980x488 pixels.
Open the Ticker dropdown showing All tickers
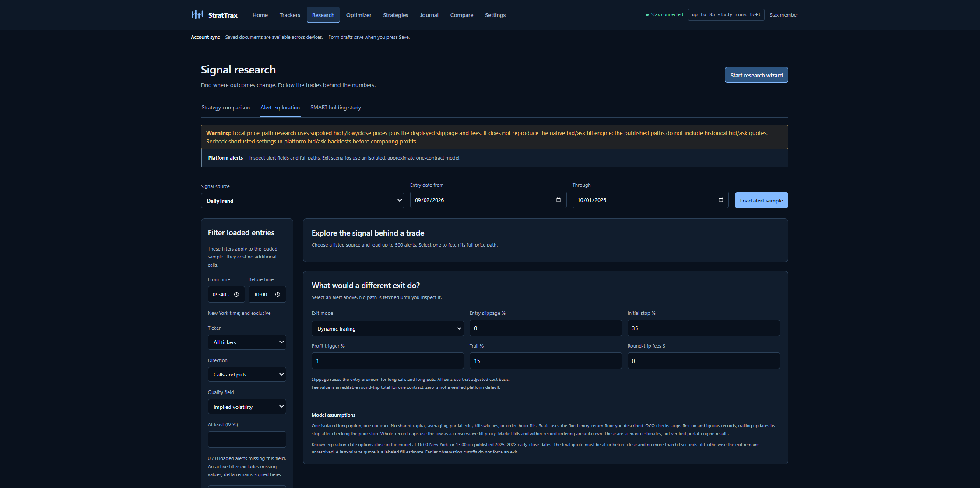(247, 342)
